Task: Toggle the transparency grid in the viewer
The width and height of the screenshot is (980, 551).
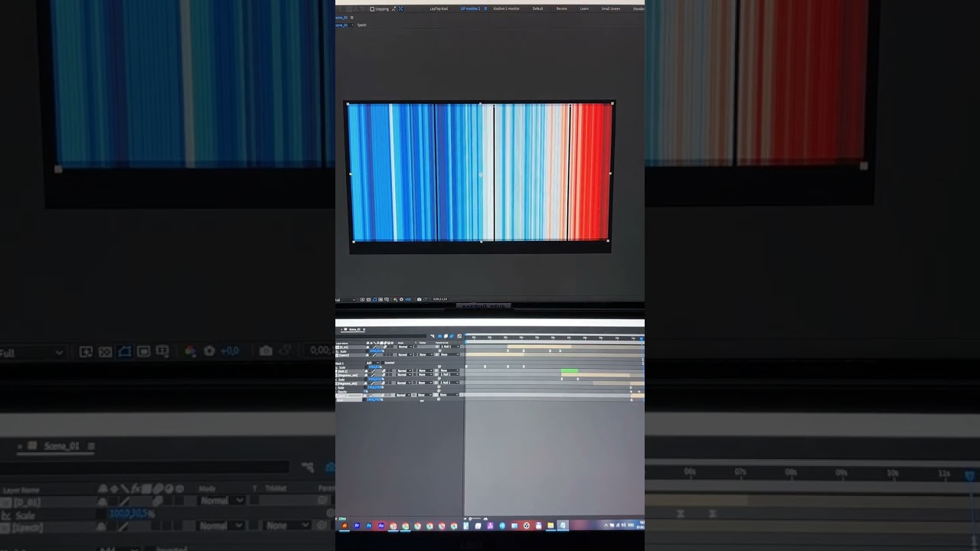Action: click(x=368, y=299)
